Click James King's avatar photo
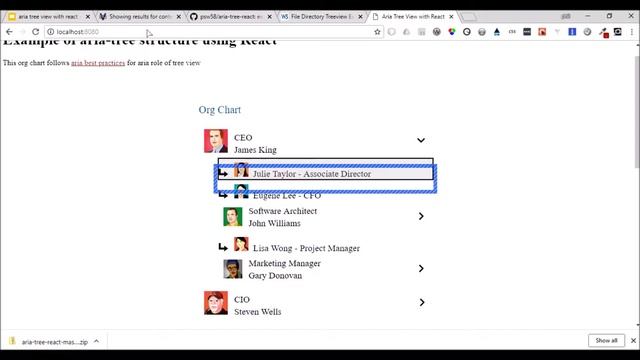The image size is (640, 360). [216, 141]
